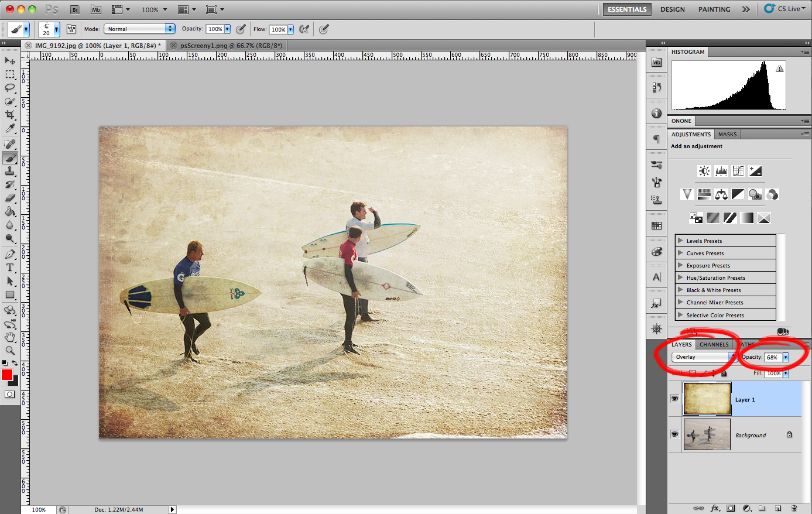Open the brush Flow dropdown arrow
812x514 pixels.
[x=290, y=29]
